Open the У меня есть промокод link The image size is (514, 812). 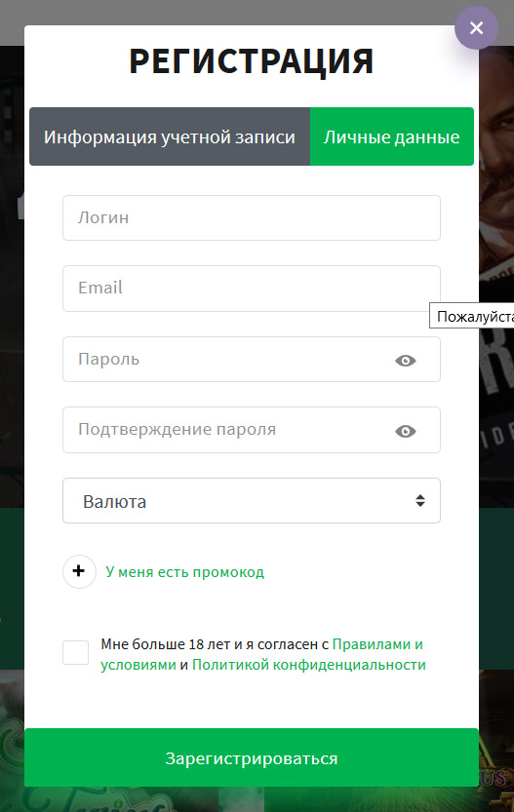pyautogui.click(x=185, y=572)
